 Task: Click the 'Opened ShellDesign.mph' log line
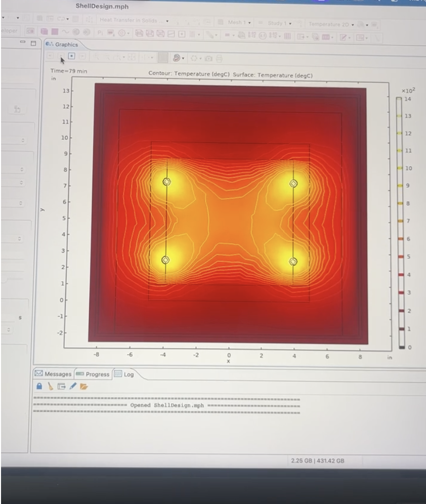click(167, 405)
